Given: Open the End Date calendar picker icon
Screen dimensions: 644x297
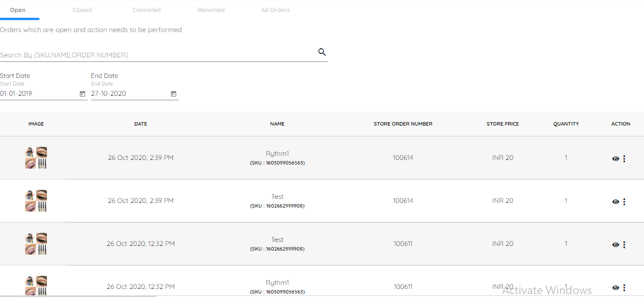Looking at the screenshot, I should pyautogui.click(x=174, y=94).
